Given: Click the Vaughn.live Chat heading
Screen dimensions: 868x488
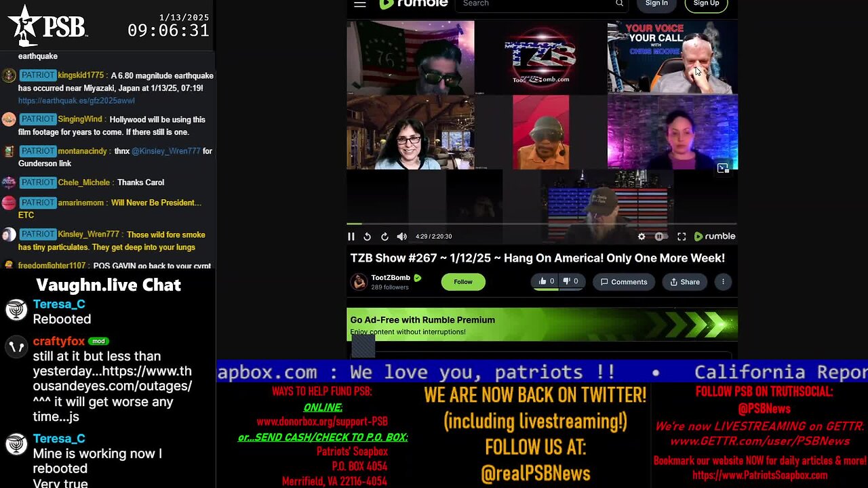Looking at the screenshot, I should pyautogui.click(x=108, y=285).
